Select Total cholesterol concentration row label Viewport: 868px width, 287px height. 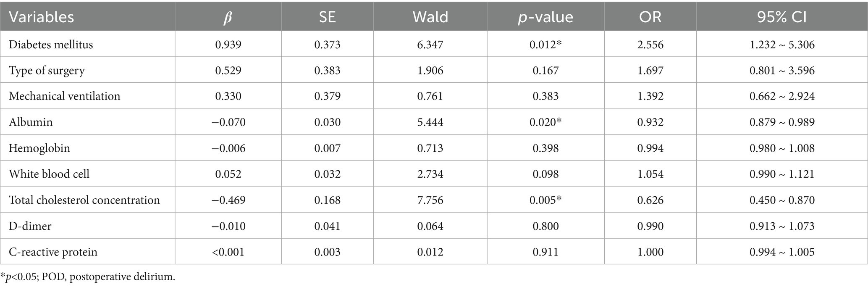(84, 200)
